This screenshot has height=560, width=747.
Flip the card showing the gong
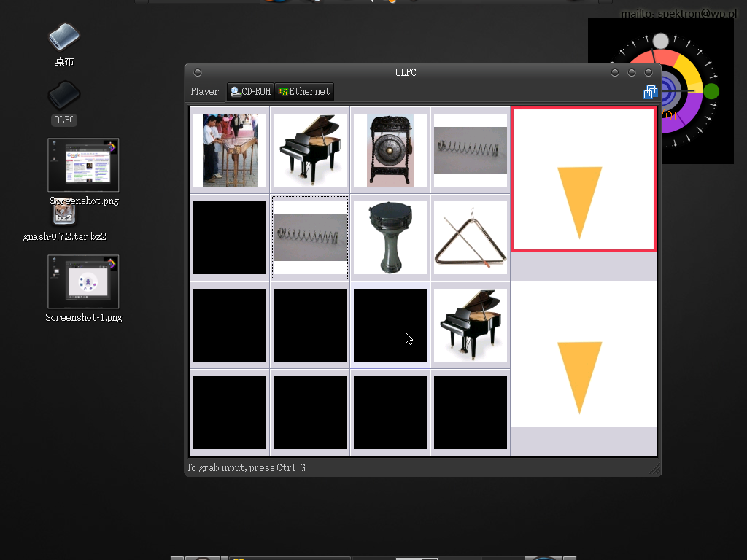tap(390, 150)
